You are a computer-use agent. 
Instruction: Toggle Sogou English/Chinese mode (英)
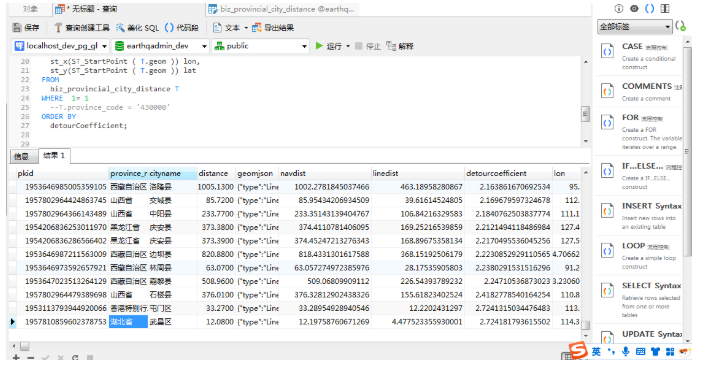[596, 352]
